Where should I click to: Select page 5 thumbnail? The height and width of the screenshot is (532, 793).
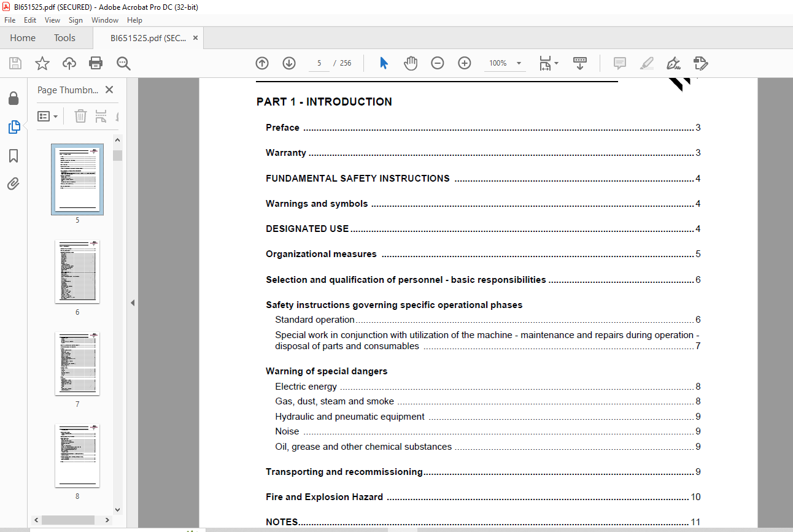77,180
